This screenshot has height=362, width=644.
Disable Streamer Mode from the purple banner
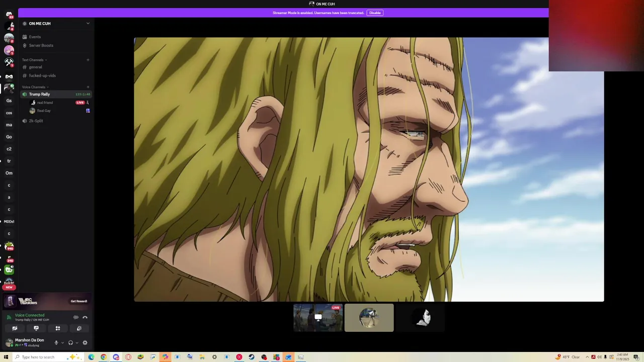pyautogui.click(x=375, y=13)
